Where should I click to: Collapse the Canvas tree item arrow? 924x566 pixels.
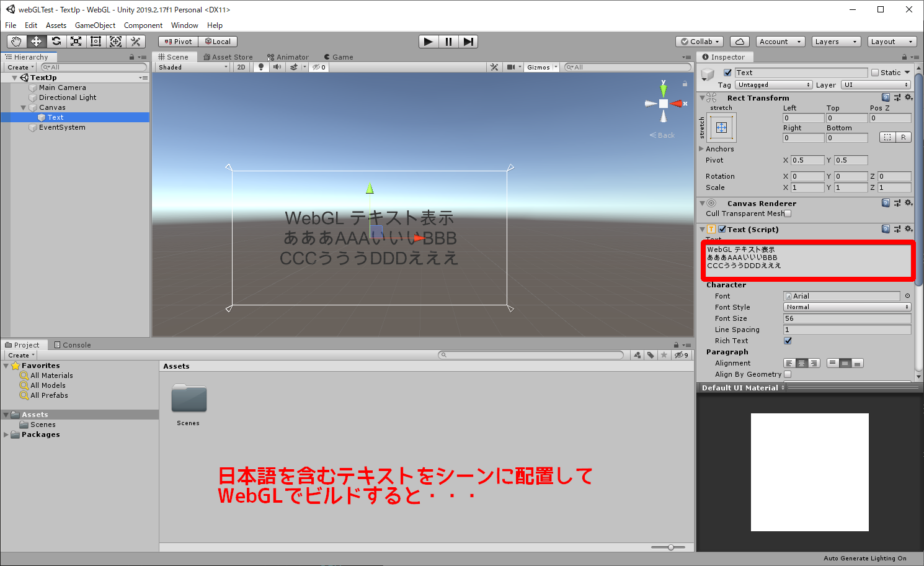pos(24,107)
